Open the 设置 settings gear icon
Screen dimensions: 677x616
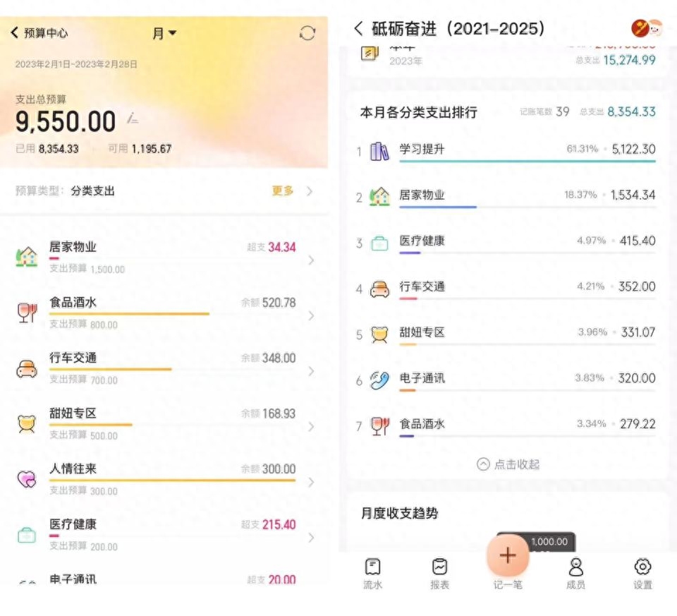pos(642,572)
